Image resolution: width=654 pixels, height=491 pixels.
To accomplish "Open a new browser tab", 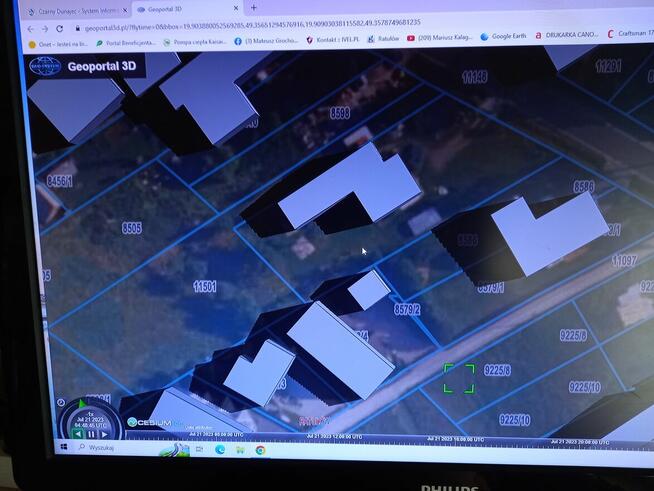I will pos(253,8).
